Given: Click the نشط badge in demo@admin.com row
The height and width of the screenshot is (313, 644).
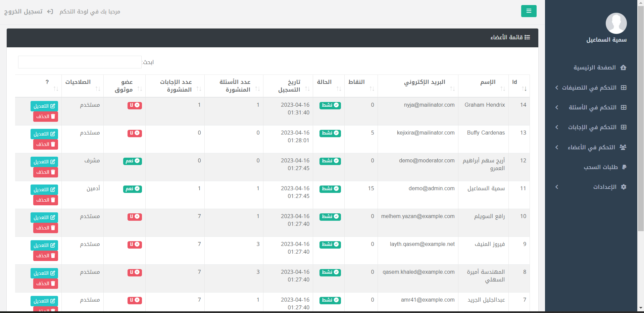Looking at the screenshot, I should click(x=330, y=189).
